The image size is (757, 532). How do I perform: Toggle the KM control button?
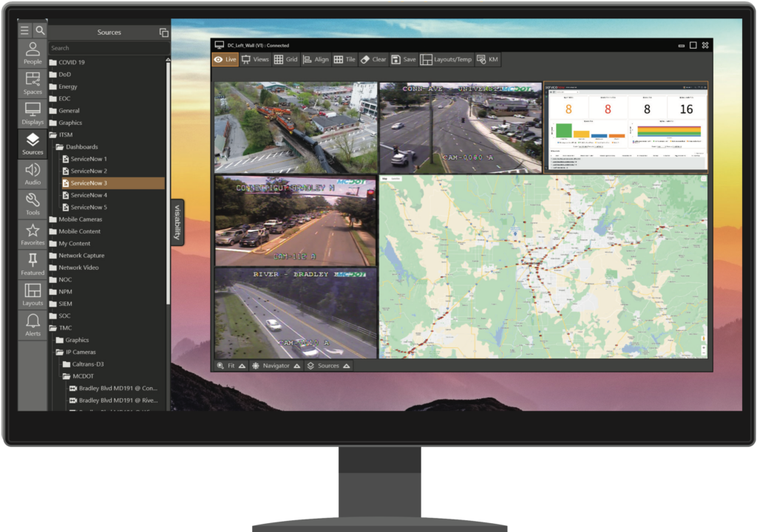[487, 60]
